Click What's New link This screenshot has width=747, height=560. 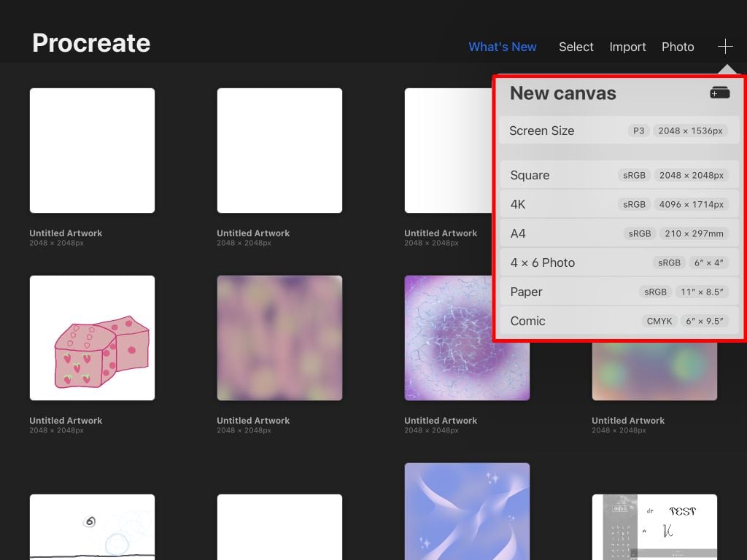pos(502,47)
